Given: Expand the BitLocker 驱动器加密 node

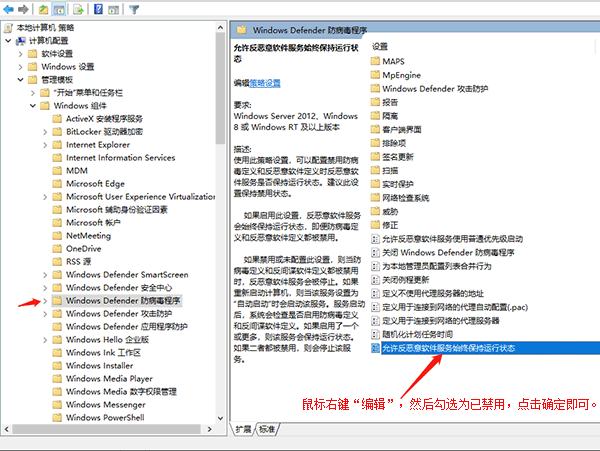Looking at the screenshot, I should pyautogui.click(x=45, y=132).
